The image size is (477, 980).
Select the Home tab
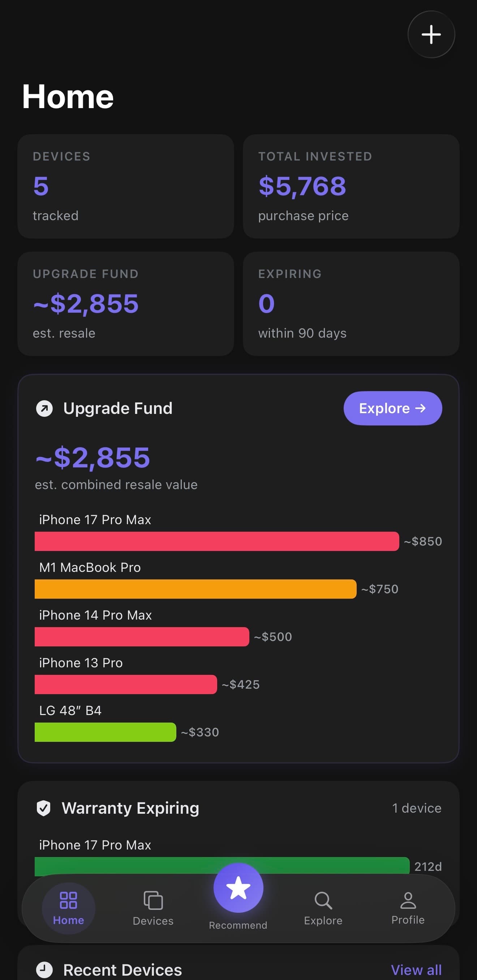[x=68, y=908]
